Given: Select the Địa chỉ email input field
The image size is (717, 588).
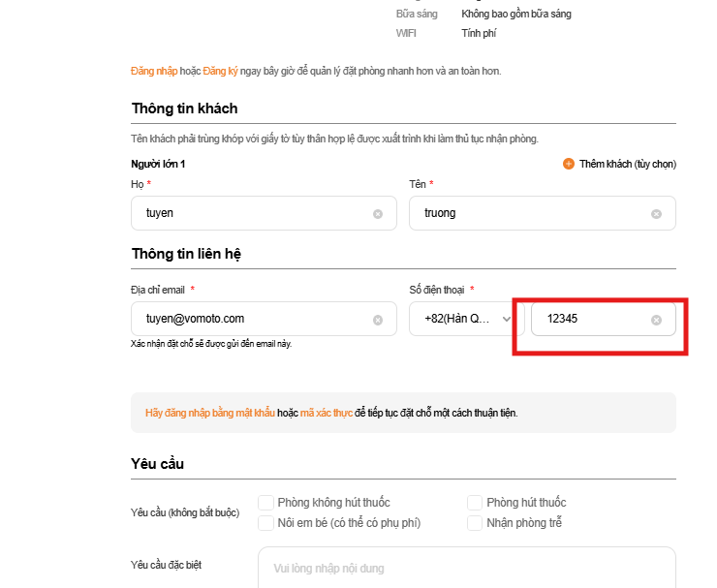Looking at the screenshot, I should pos(252,319).
